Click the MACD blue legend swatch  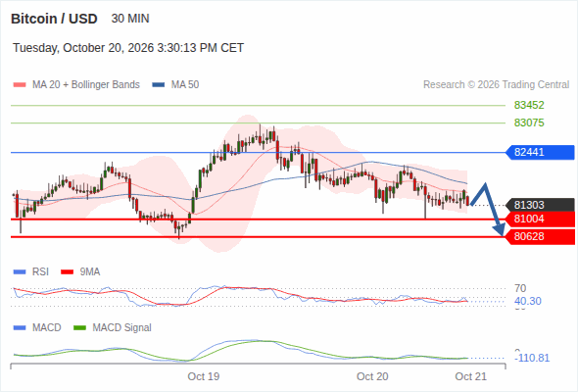tap(20, 328)
